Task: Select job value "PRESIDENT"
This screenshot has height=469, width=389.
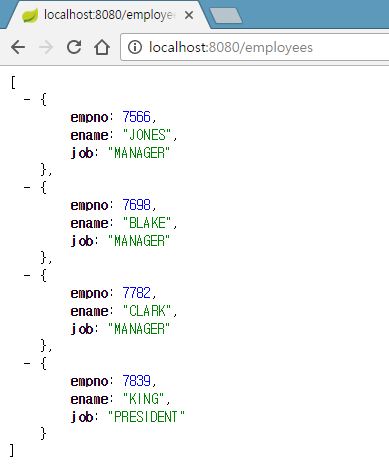Action: click(146, 417)
